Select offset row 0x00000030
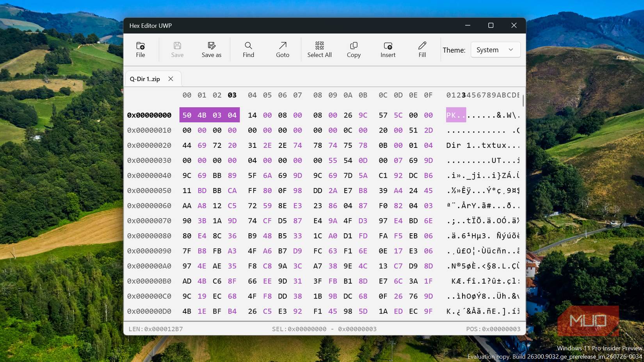Screen dimensions: 644x362 (x=149, y=160)
